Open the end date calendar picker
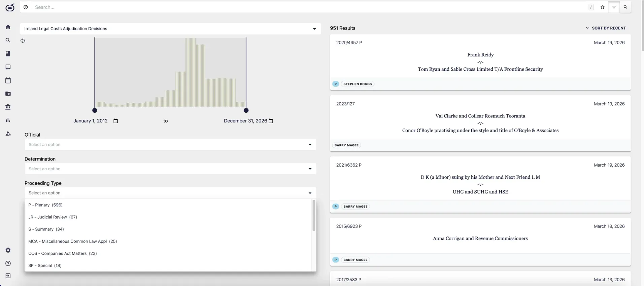Image resolution: width=644 pixels, height=286 pixels. [x=271, y=121]
